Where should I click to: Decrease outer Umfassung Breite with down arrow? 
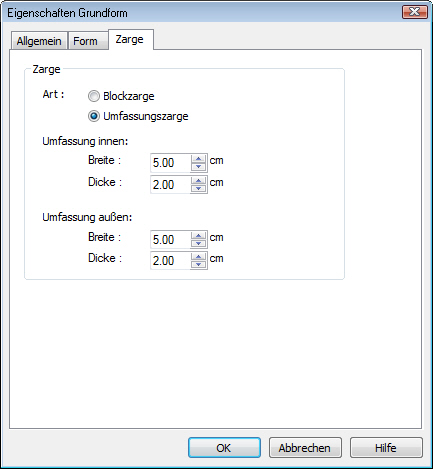(199, 243)
